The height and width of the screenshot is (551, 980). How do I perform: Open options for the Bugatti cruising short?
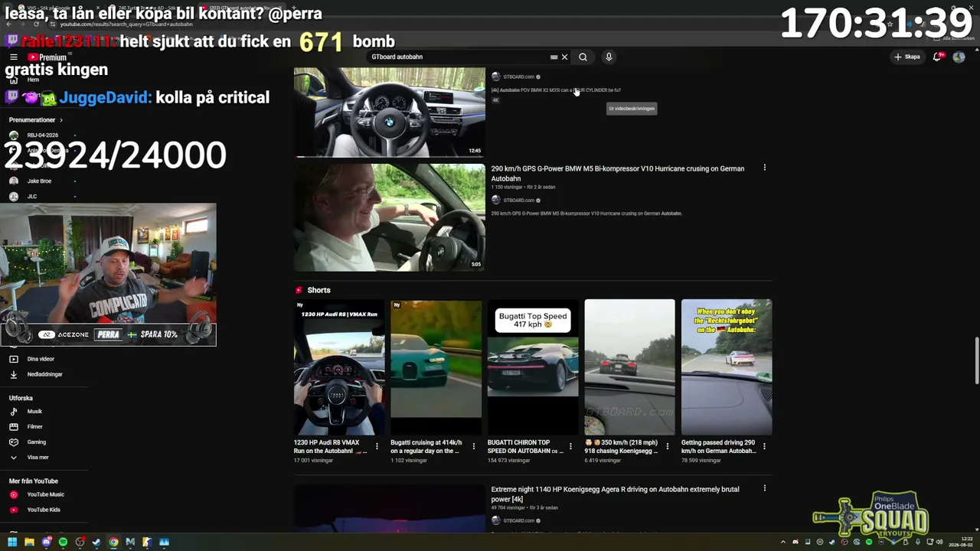473,446
